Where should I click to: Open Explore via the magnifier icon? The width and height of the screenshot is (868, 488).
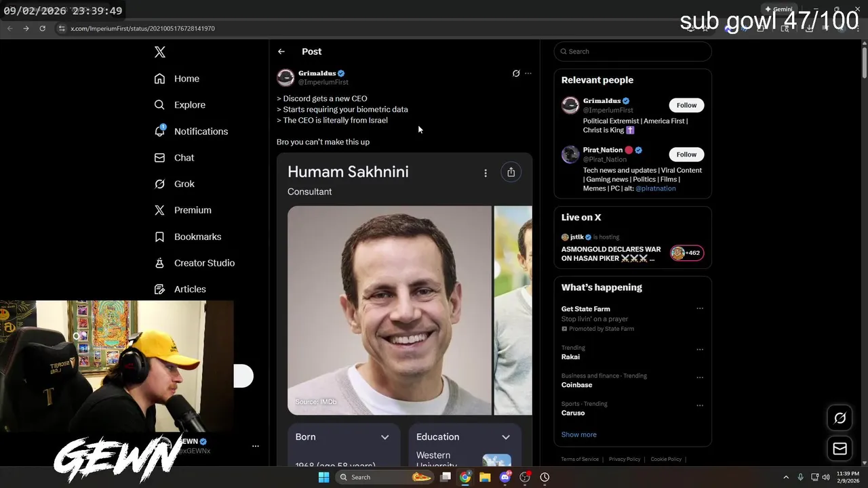click(x=159, y=105)
